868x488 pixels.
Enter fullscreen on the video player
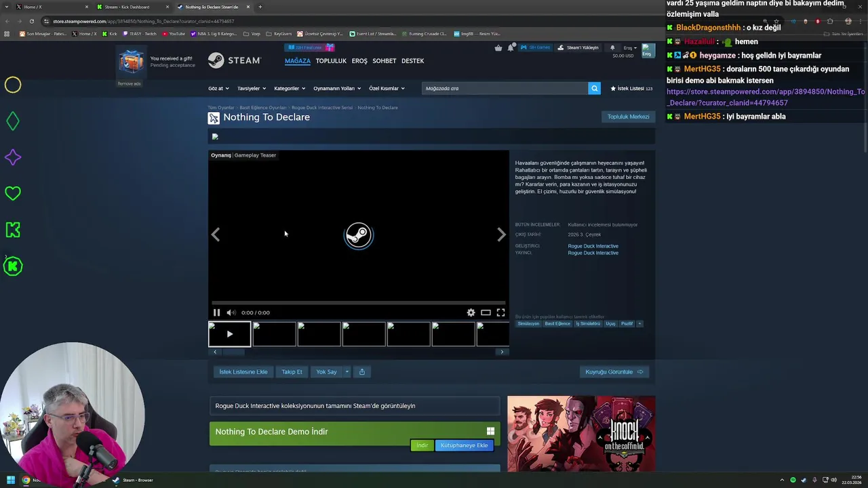pyautogui.click(x=500, y=312)
